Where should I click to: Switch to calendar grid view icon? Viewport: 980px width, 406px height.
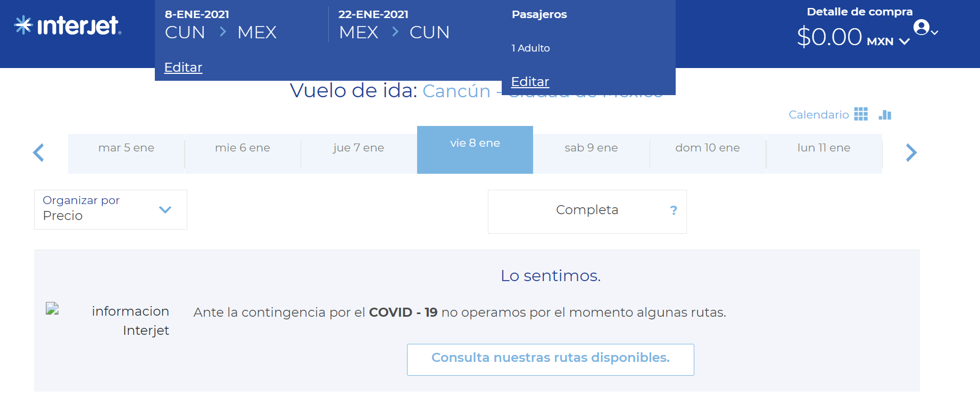861,114
